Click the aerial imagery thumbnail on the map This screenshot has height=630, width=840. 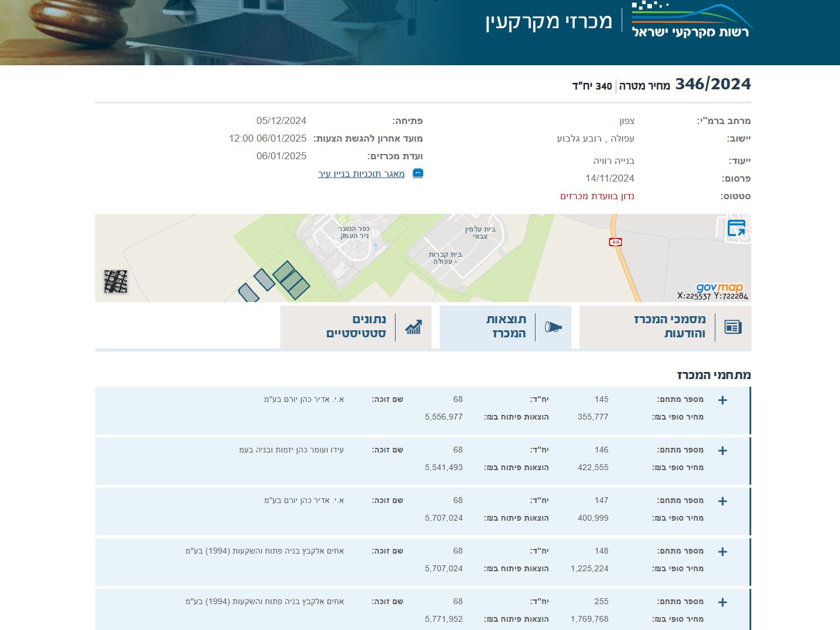click(x=116, y=281)
